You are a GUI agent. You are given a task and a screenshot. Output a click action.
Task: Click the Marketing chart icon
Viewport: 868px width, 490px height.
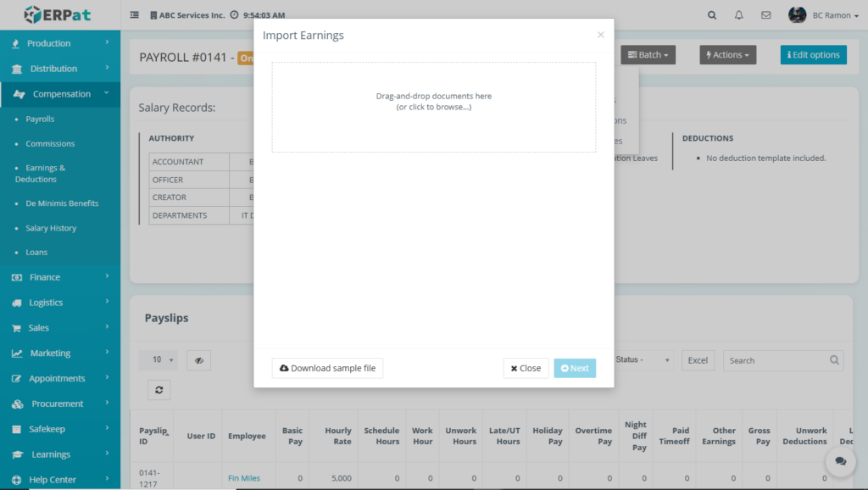pyautogui.click(x=17, y=354)
